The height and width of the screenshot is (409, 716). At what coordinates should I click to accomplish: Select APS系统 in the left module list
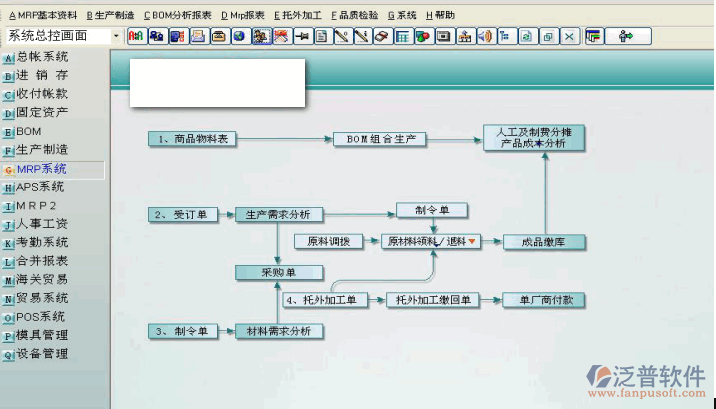(x=40, y=187)
